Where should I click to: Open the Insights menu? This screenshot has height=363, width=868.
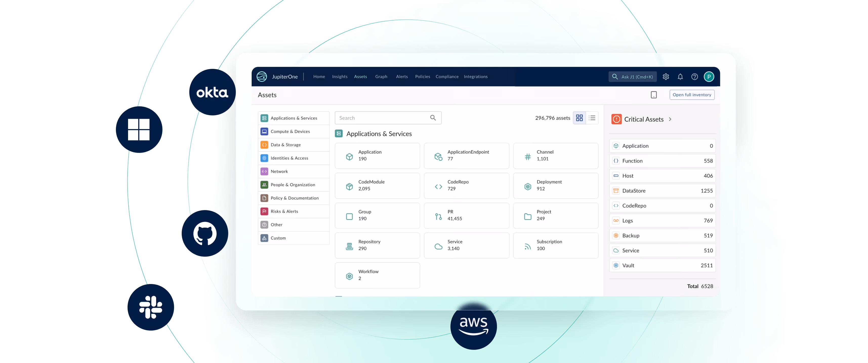tap(340, 76)
